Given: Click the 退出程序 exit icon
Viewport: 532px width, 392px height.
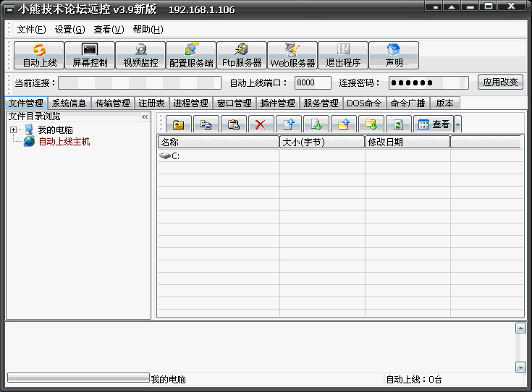Looking at the screenshot, I should [x=343, y=55].
